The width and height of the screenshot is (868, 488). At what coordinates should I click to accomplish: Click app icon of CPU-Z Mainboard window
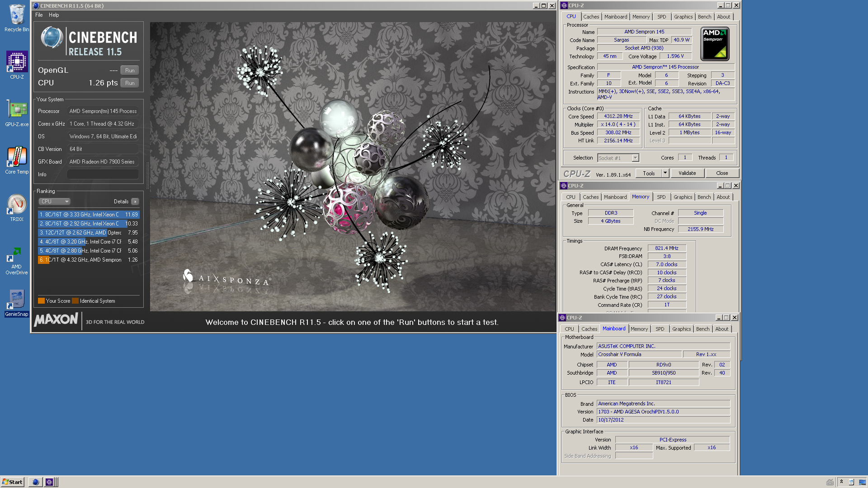562,318
